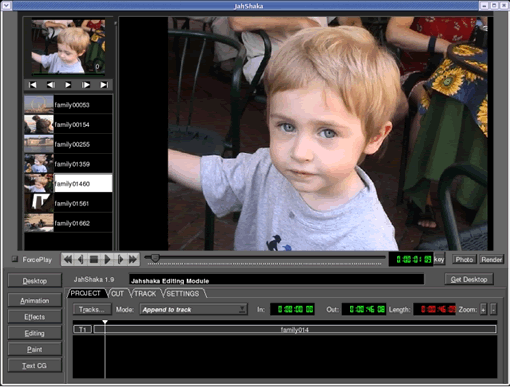
Task: Step forward one frame in clip preview
Action: pyautogui.click(x=86, y=85)
